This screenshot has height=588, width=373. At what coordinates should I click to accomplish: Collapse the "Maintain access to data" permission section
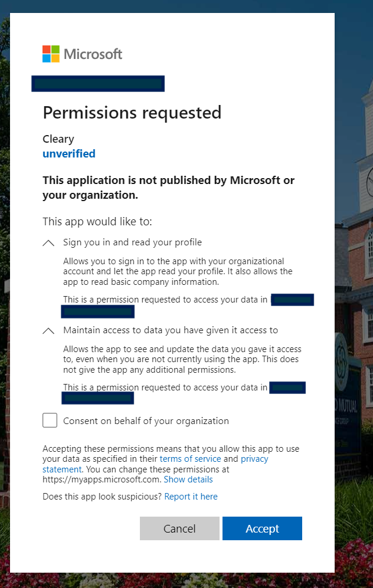click(48, 330)
